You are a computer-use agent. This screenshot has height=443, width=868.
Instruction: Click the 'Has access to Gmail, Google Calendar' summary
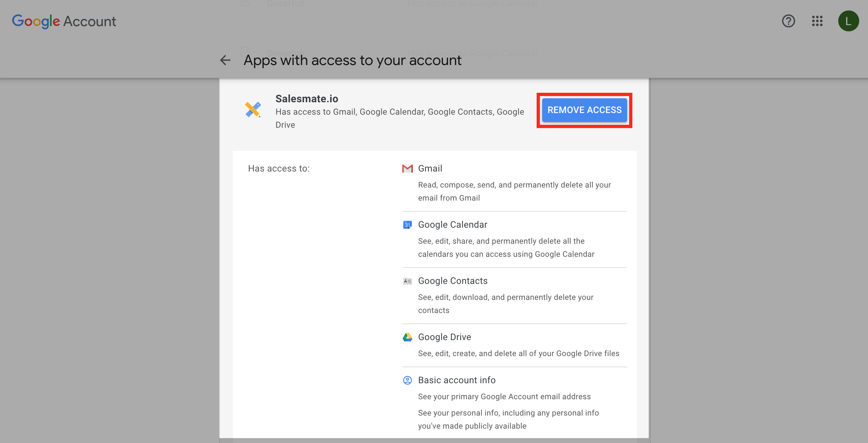(x=400, y=118)
